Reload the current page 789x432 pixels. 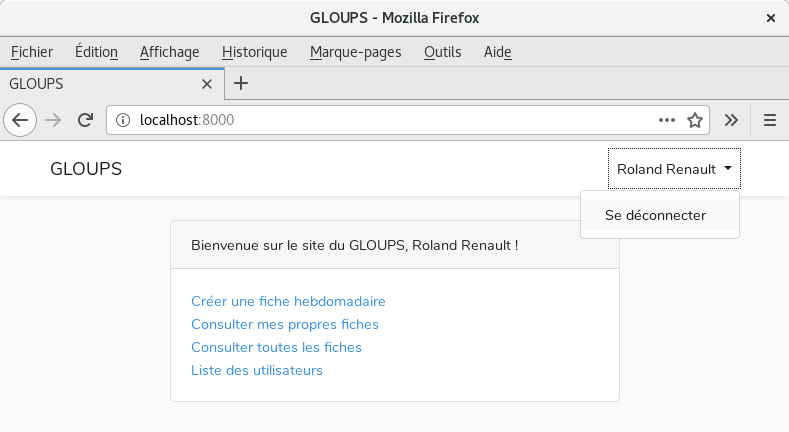tap(86, 120)
